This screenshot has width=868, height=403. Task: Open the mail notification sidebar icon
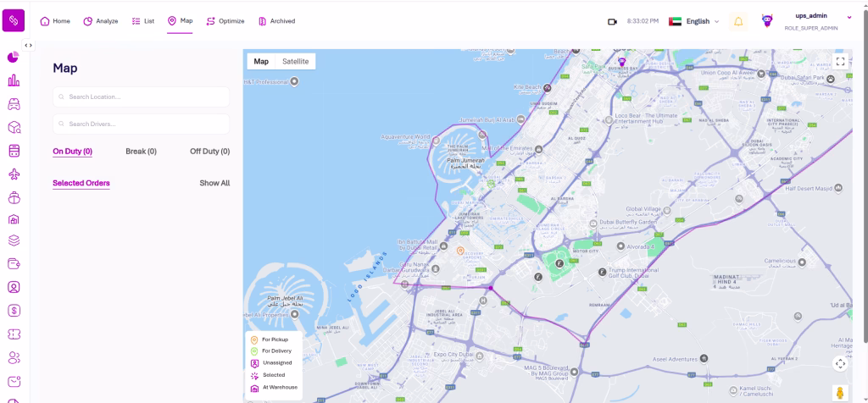[14, 381]
